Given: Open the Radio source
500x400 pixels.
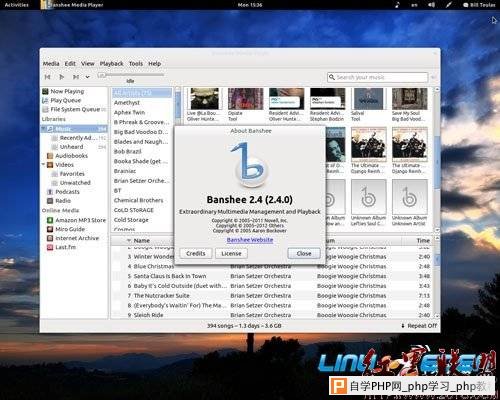Looking at the screenshot, I should click(63, 201).
